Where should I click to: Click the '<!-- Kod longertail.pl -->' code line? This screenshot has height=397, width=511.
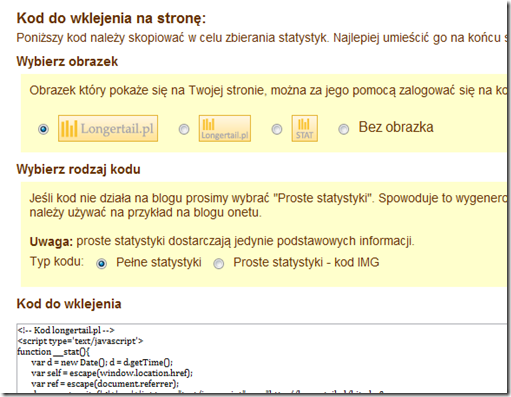(66, 330)
